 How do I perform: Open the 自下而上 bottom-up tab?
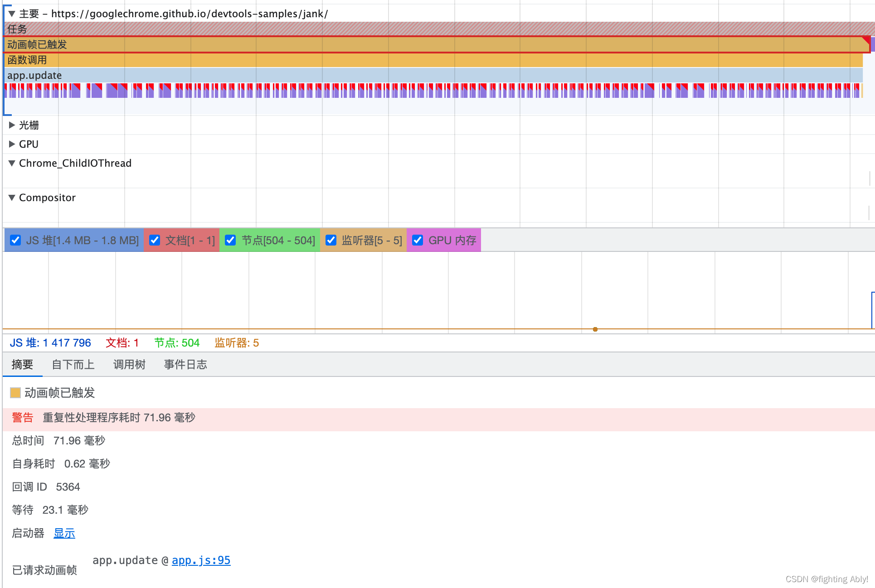pyautogui.click(x=73, y=365)
